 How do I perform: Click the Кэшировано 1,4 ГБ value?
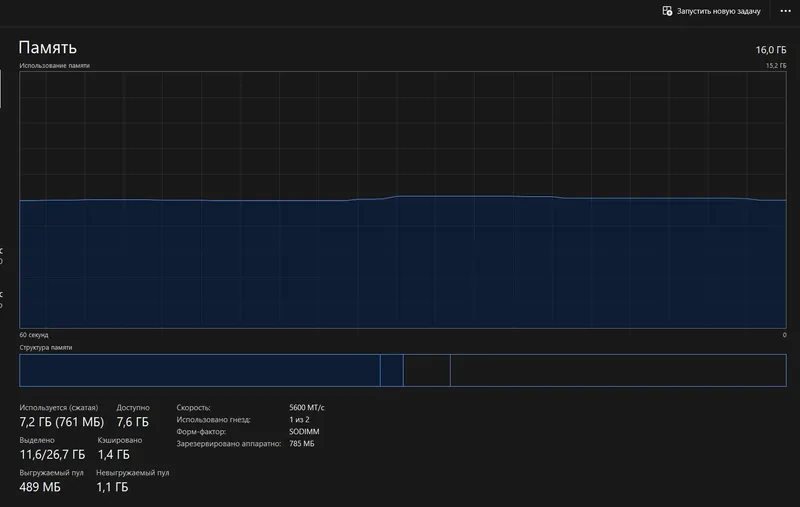coord(114,454)
